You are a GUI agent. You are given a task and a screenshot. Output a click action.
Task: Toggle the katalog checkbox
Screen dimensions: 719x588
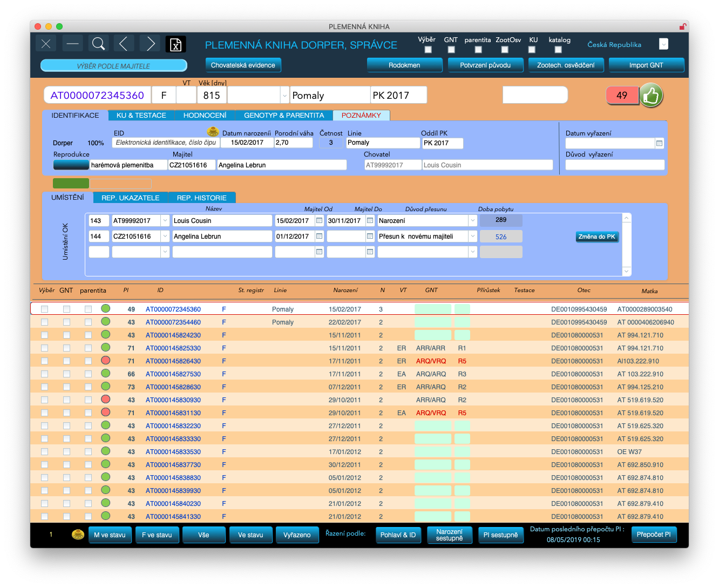pyautogui.click(x=558, y=50)
